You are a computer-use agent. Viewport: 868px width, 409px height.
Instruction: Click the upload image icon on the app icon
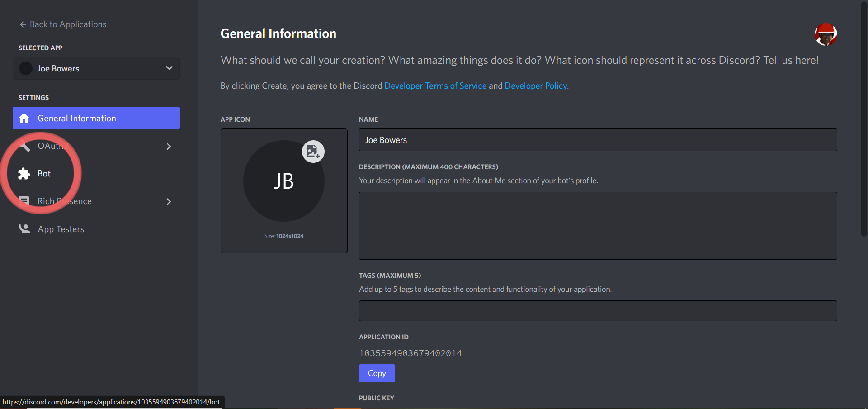click(313, 152)
